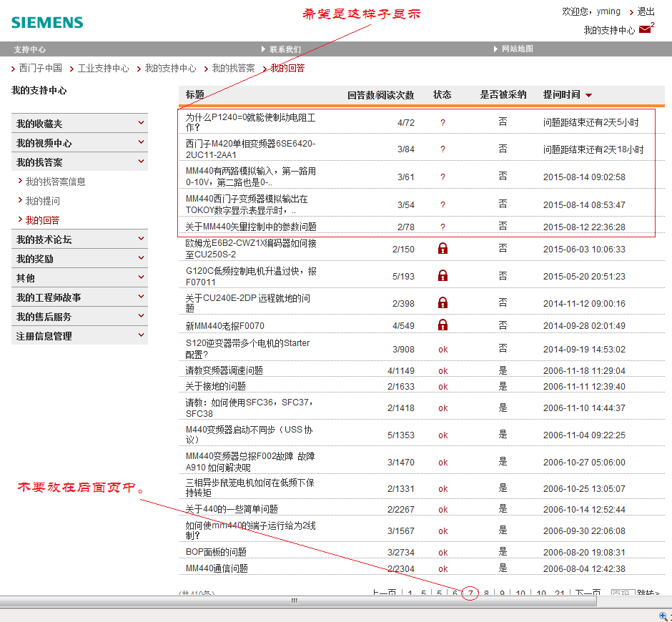Open the unread messages envelope icon
The image size is (672, 622).
tap(645, 29)
